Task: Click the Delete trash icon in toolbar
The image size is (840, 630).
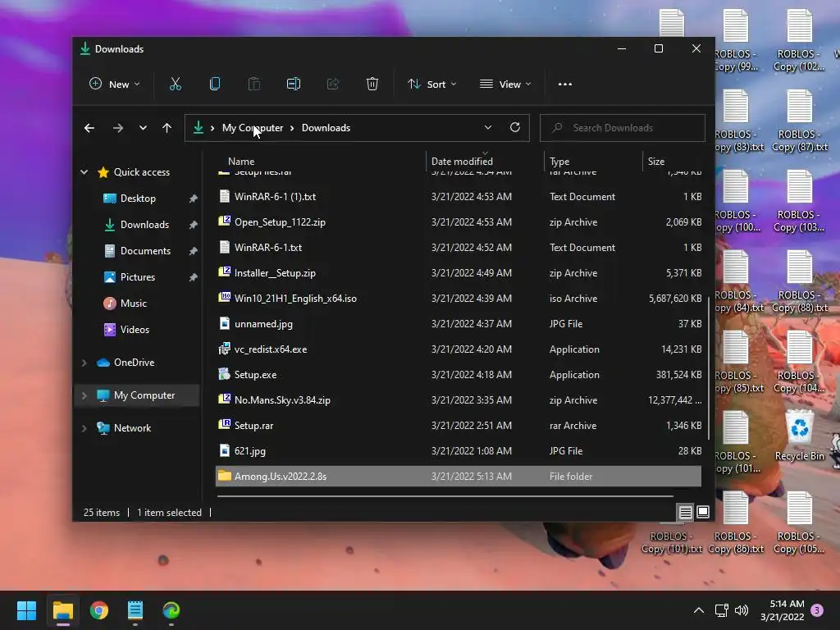Action: 372,84
